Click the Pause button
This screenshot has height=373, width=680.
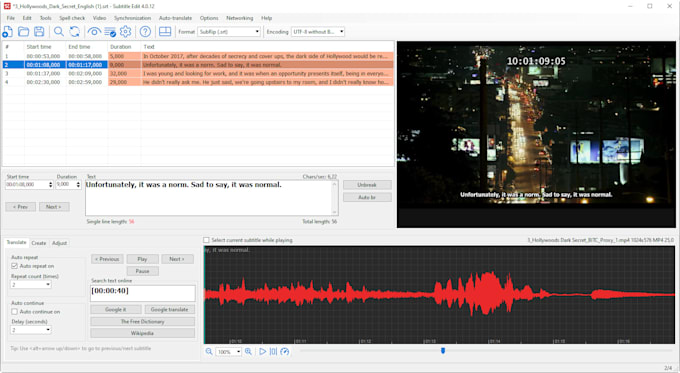(x=142, y=271)
